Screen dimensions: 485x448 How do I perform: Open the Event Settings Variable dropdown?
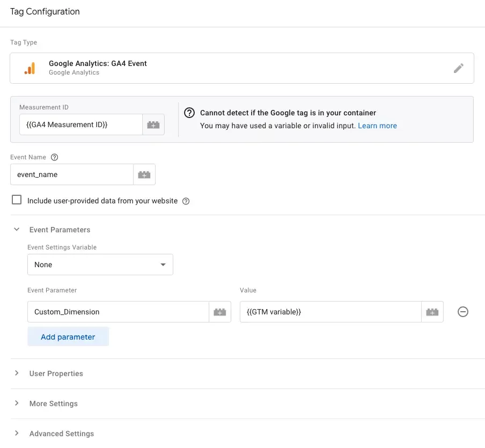100,265
